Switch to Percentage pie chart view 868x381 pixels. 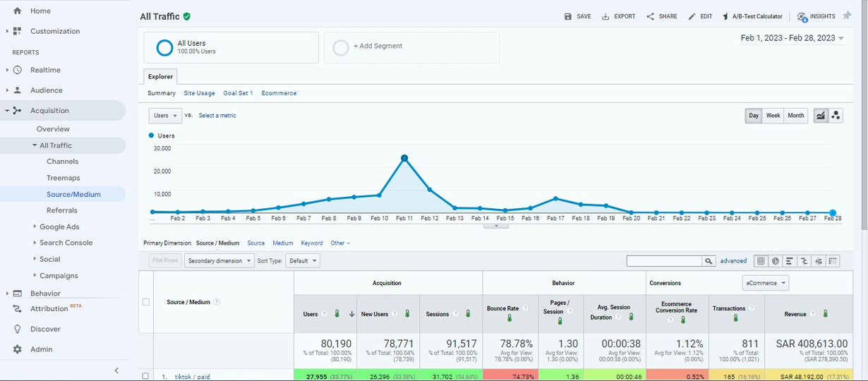(776, 261)
